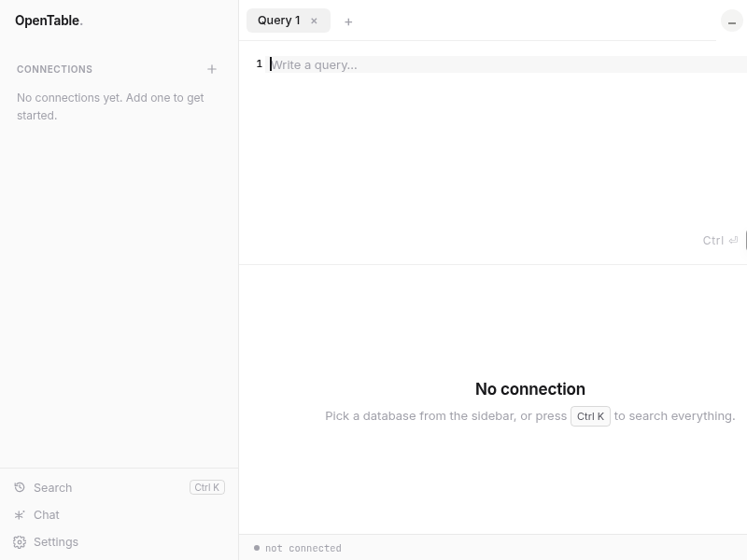Viewport: 747px width, 560px height.
Task: Add a new connection with the plus icon
Action: coord(212,69)
